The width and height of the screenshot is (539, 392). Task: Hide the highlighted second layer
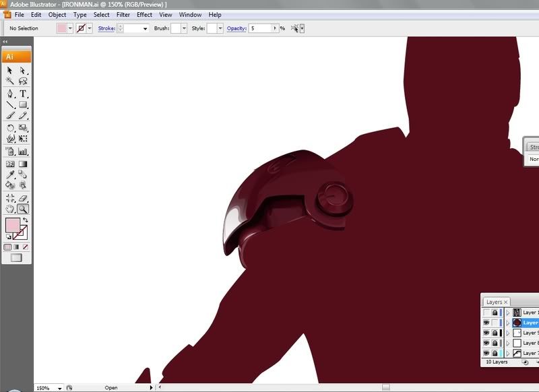486,323
